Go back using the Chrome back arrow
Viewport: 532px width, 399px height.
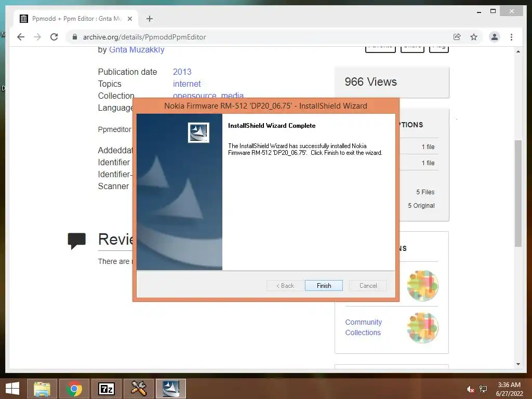[21, 37]
